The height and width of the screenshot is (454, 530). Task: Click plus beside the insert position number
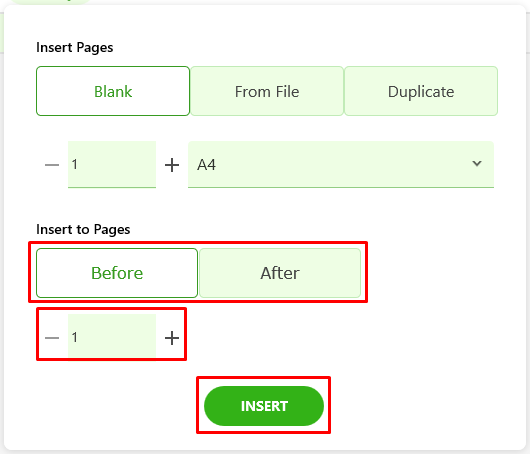click(x=172, y=338)
